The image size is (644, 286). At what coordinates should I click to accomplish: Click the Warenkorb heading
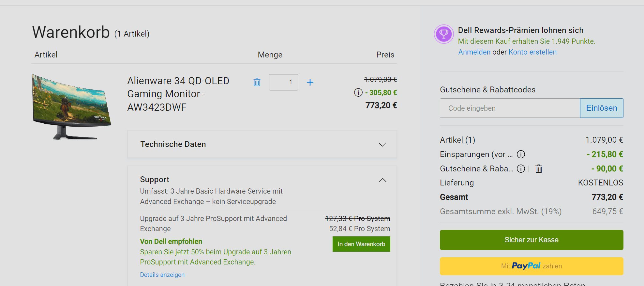(x=71, y=32)
